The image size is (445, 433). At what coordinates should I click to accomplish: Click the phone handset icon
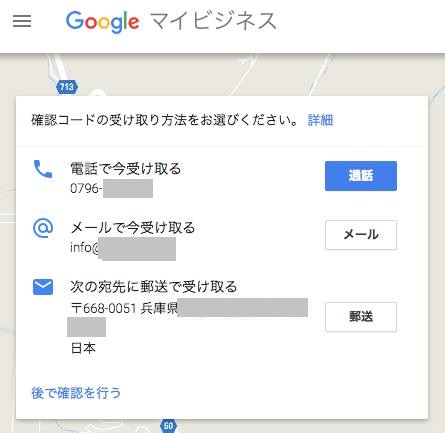click(43, 169)
